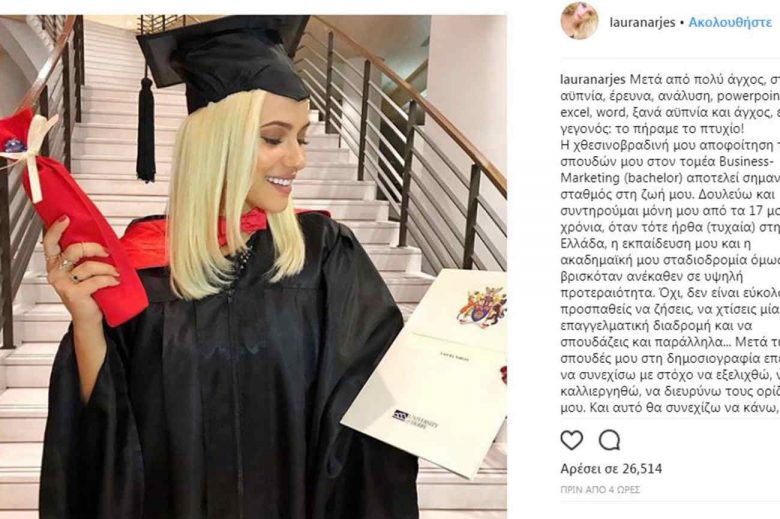Click the black graduation cap in photo

224,62
